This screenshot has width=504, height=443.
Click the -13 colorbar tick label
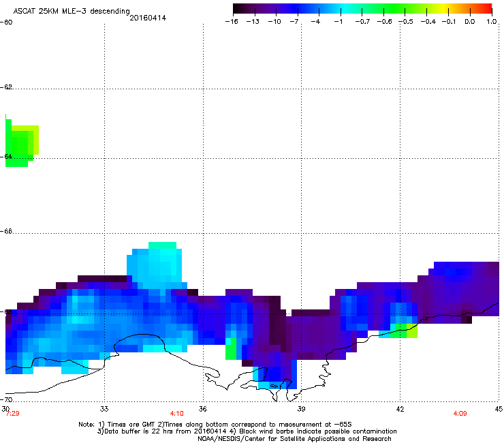pyautogui.click(x=253, y=22)
